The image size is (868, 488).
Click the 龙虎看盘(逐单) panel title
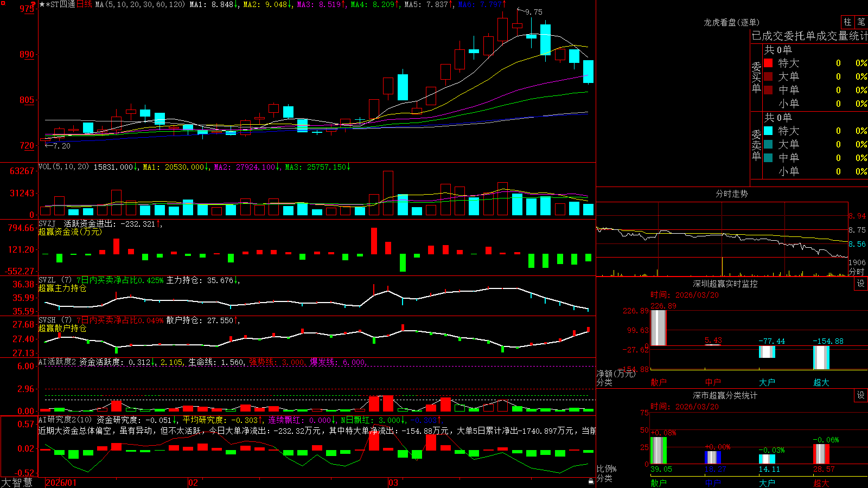tap(731, 22)
